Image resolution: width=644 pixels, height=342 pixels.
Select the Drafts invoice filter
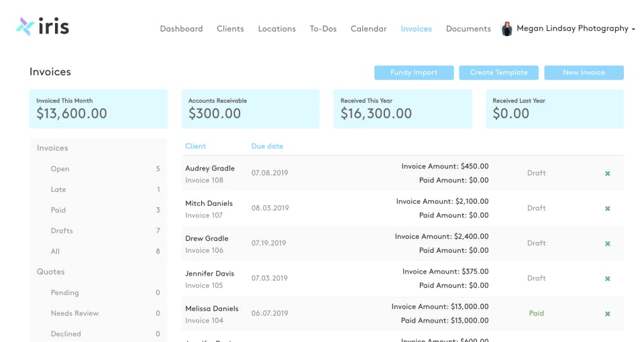coord(62,231)
